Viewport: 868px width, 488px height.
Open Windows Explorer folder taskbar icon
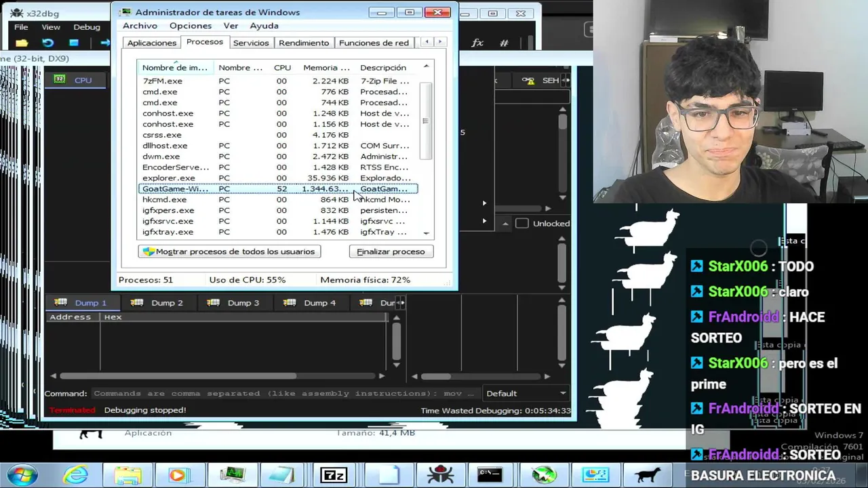[x=127, y=475]
